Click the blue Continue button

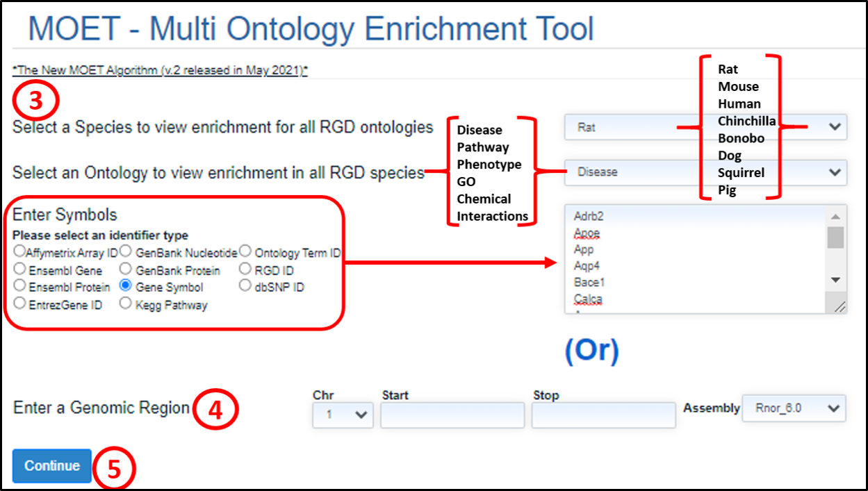(52, 466)
